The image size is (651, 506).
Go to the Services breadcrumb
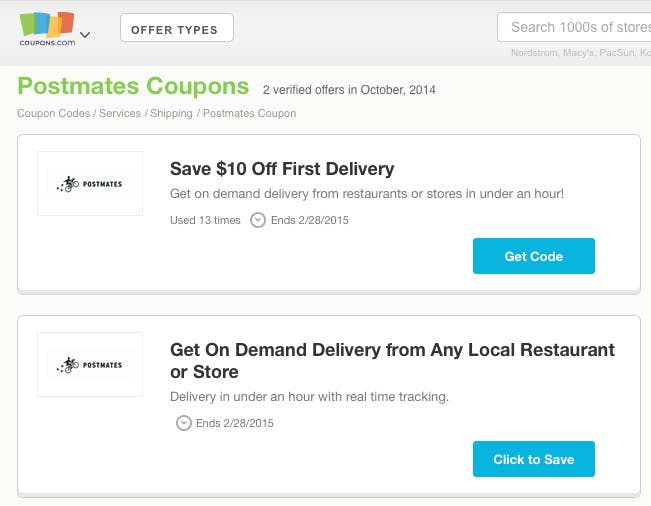click(x=120, y=113)
